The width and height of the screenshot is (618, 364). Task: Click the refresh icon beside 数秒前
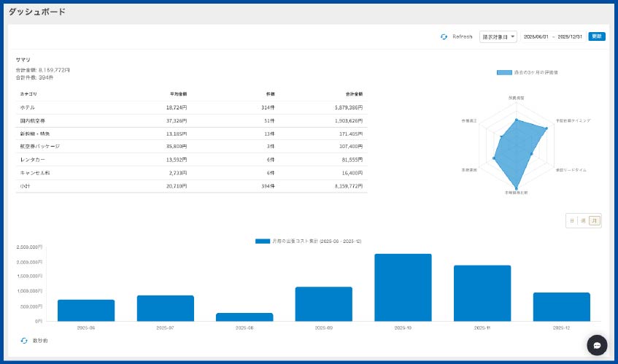point(24,341)
